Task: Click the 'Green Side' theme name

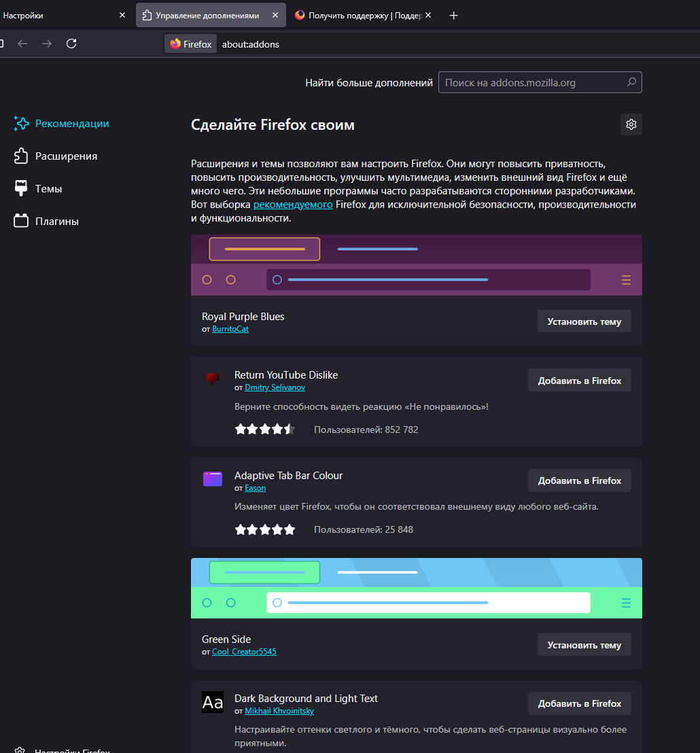Action: point(226,640)
